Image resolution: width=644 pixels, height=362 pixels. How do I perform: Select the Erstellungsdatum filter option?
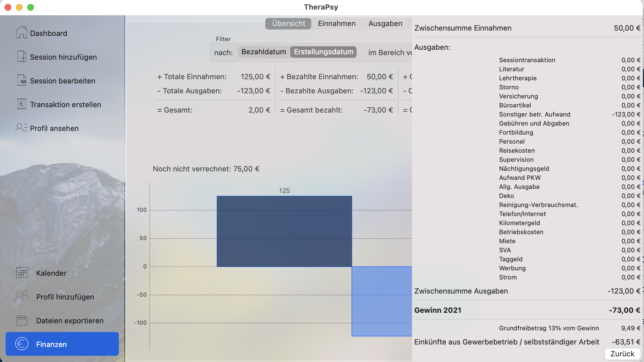pos(323,52)
